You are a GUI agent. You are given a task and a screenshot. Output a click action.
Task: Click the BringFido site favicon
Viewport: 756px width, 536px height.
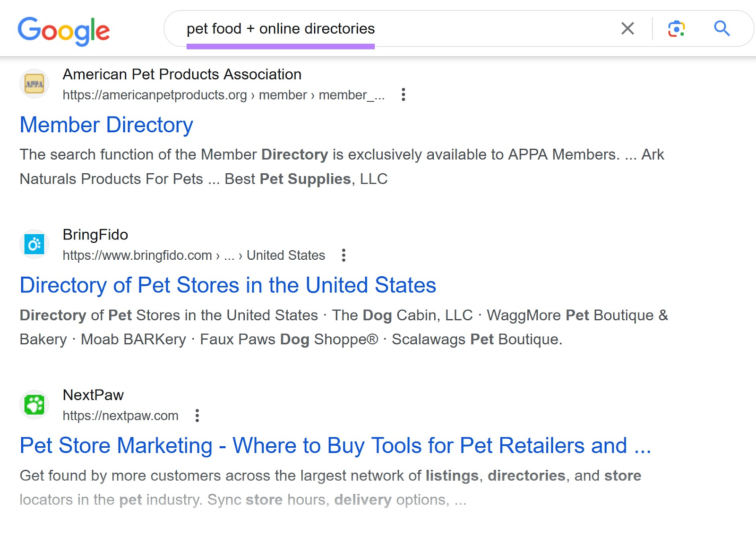(34, 244)
